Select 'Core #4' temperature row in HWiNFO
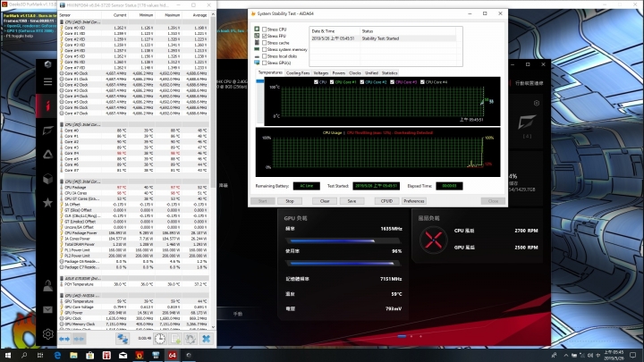Viewport: 644px width, 362px height. [134, 153]
